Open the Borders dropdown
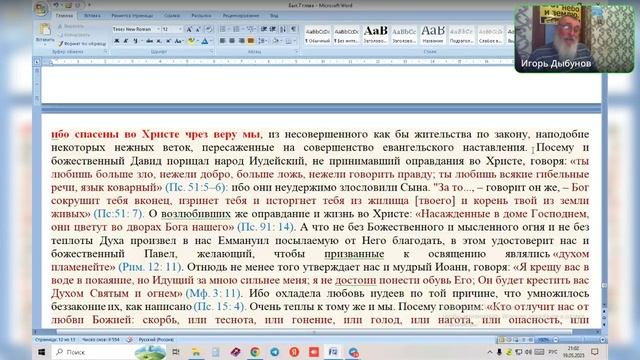Viewport: 640px width, 360px height. pos(291,41)
